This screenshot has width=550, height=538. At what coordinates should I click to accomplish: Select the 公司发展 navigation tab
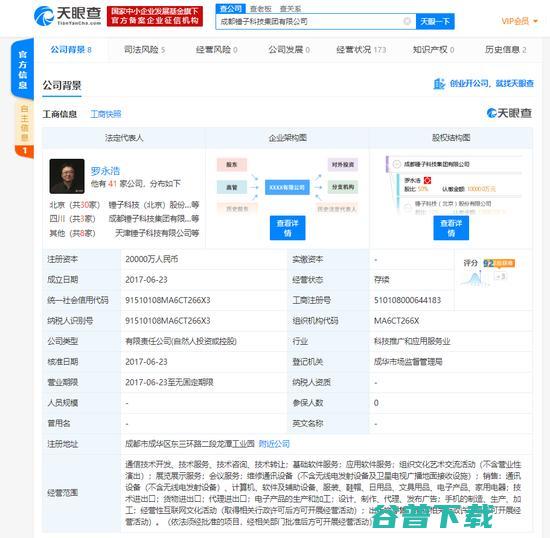pyautogui.click(x=289, y=50)
